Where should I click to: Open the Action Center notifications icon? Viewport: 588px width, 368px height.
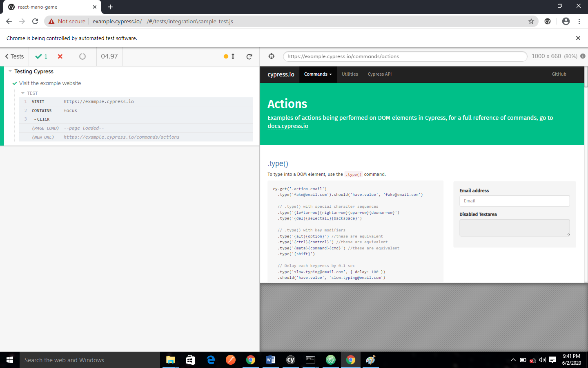tap(552, 360)
